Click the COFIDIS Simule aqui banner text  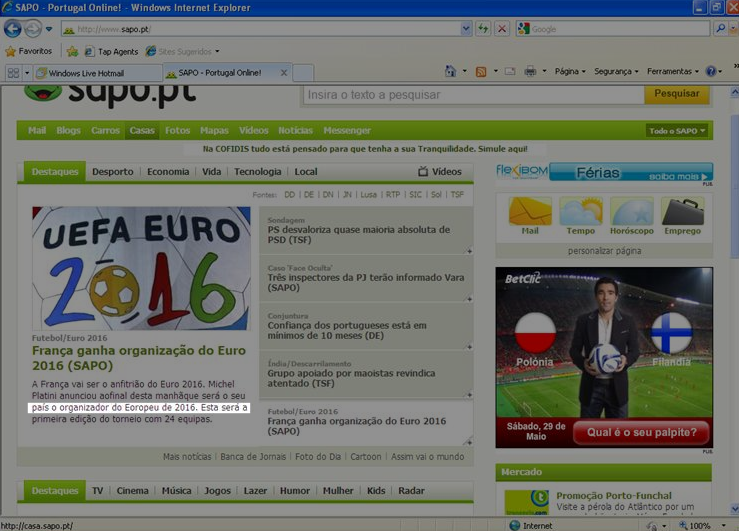365,149
